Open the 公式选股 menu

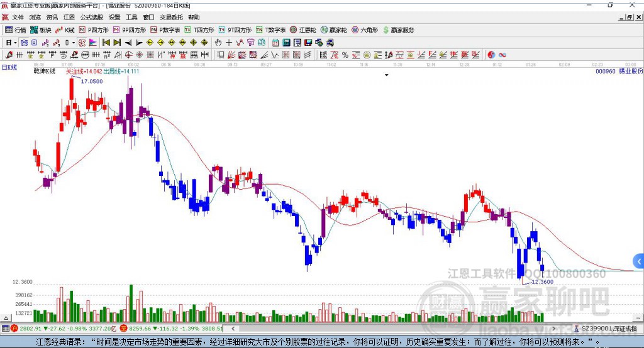click(92, 17)
